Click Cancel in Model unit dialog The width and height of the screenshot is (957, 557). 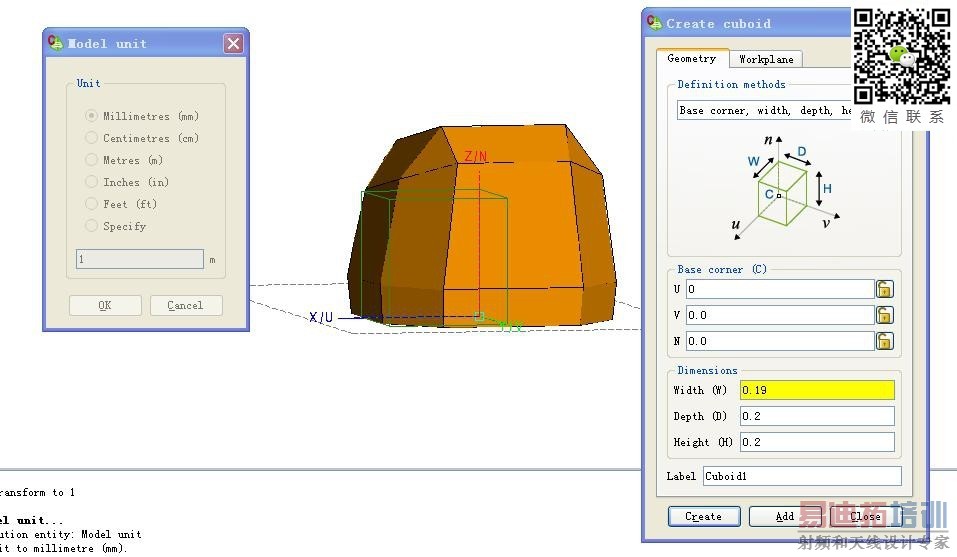pyautogui.click(x=186, y=305)
